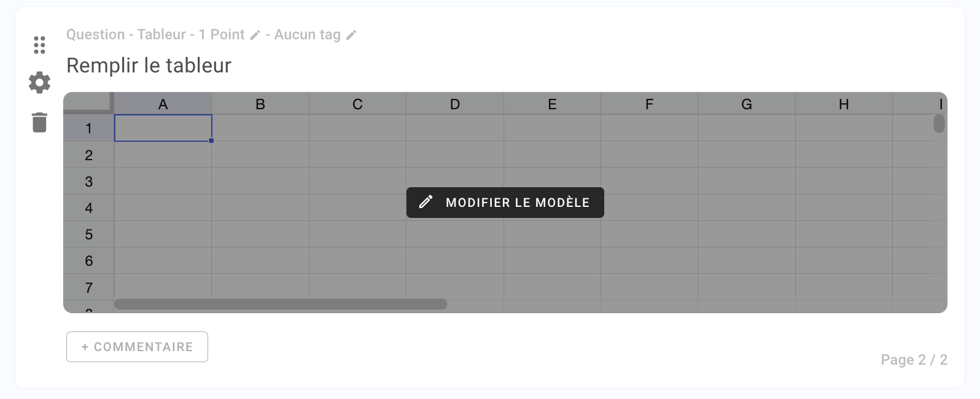Select column B header
The width and height of the screenshot is (980, 399).
[260, 104]
